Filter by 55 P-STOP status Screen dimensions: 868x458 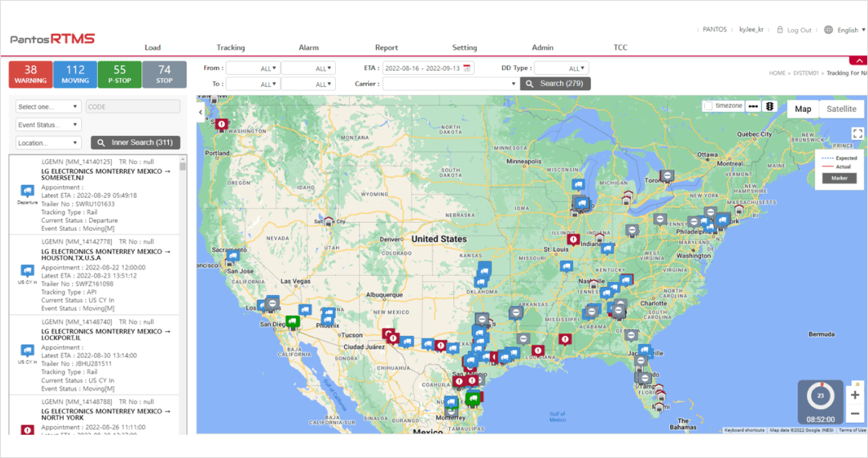pyautogui.click(x=120, y=74)
